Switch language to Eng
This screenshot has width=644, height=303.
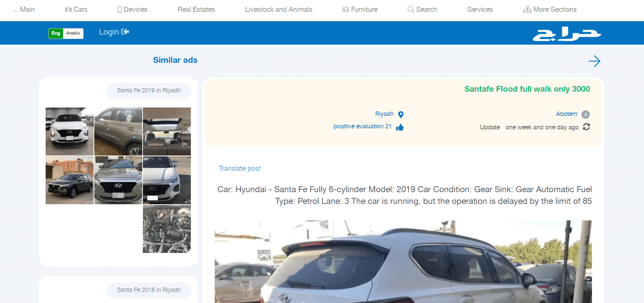point(56,33)
